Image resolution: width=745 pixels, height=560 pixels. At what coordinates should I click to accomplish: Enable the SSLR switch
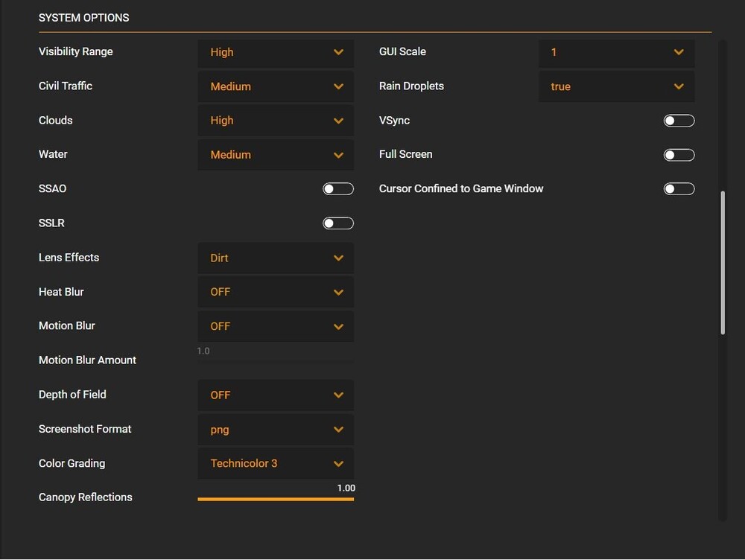pos(337,223)
